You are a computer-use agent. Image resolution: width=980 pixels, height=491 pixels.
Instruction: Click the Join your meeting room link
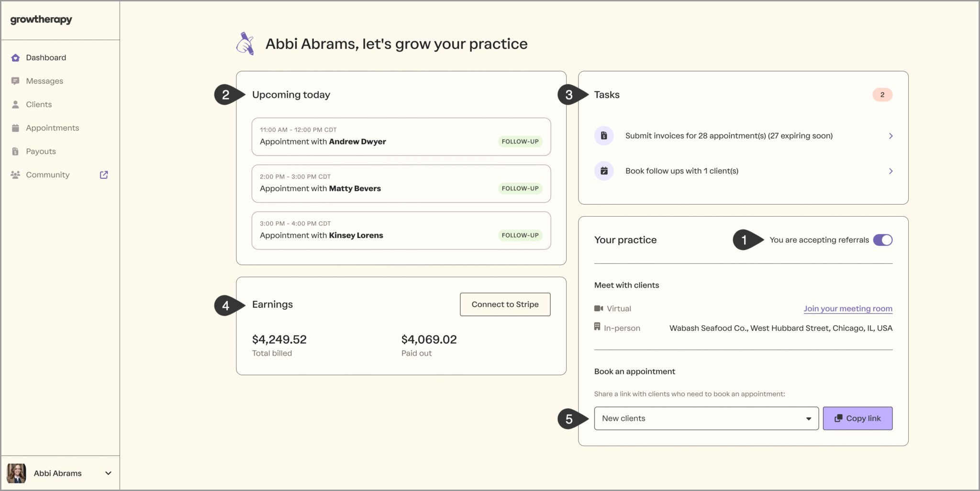click(x=847, y=309)
